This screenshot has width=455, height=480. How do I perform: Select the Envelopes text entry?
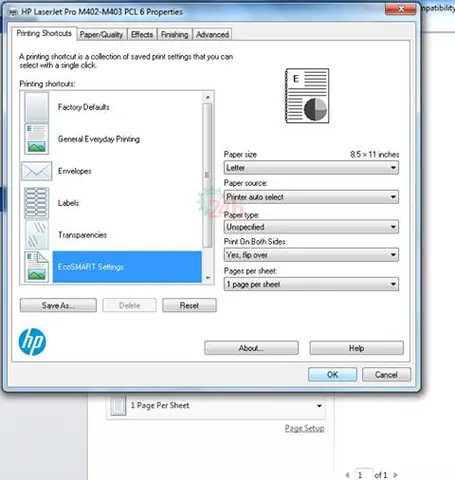tap(75, 171)
